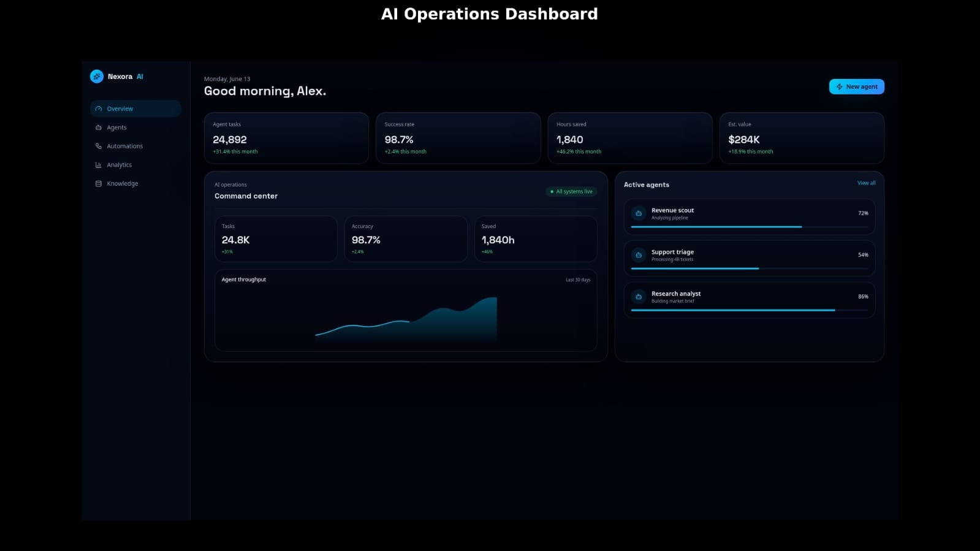The width and height of the screenshot is (980, 551).
Task: Click the Tasks 24.8K tile
Action: tap(276, 239)
